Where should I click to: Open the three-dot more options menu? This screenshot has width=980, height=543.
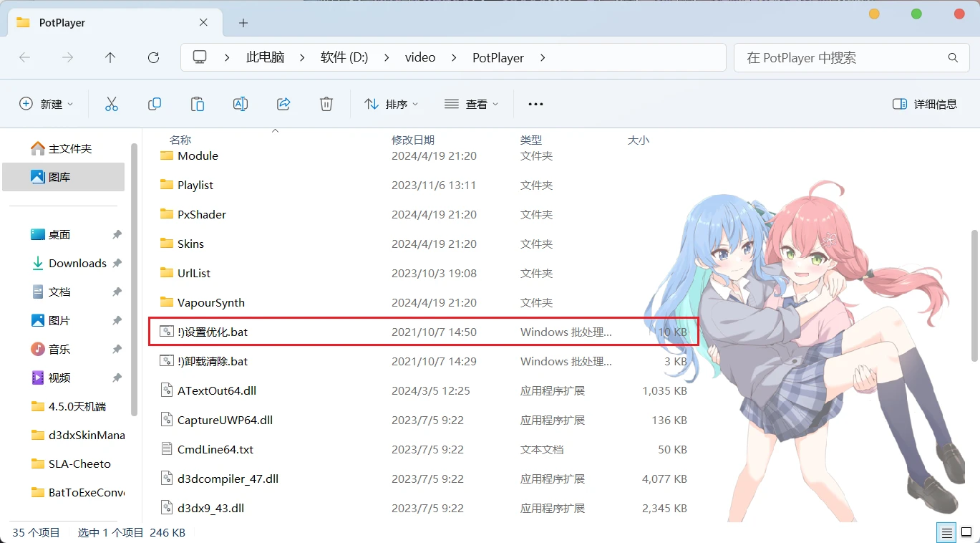pos(535,104)
